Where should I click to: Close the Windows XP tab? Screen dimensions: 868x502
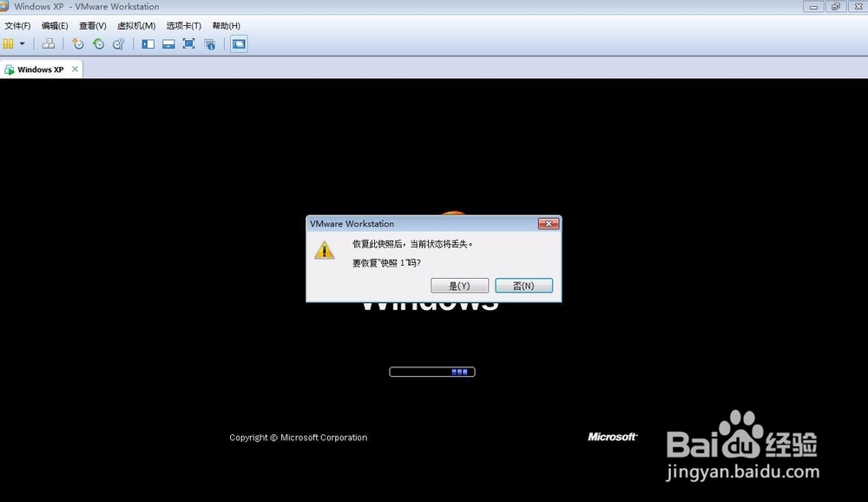coord(75,69)
